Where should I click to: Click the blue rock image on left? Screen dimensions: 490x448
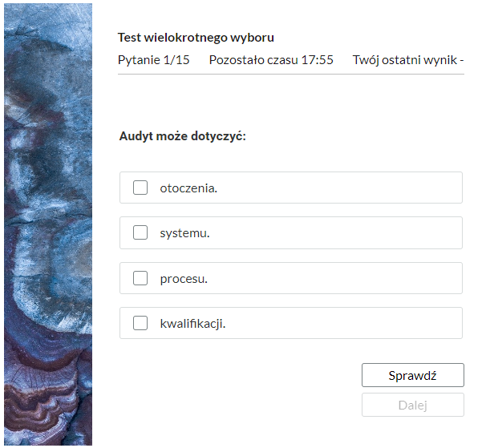(x=48, y=224)
